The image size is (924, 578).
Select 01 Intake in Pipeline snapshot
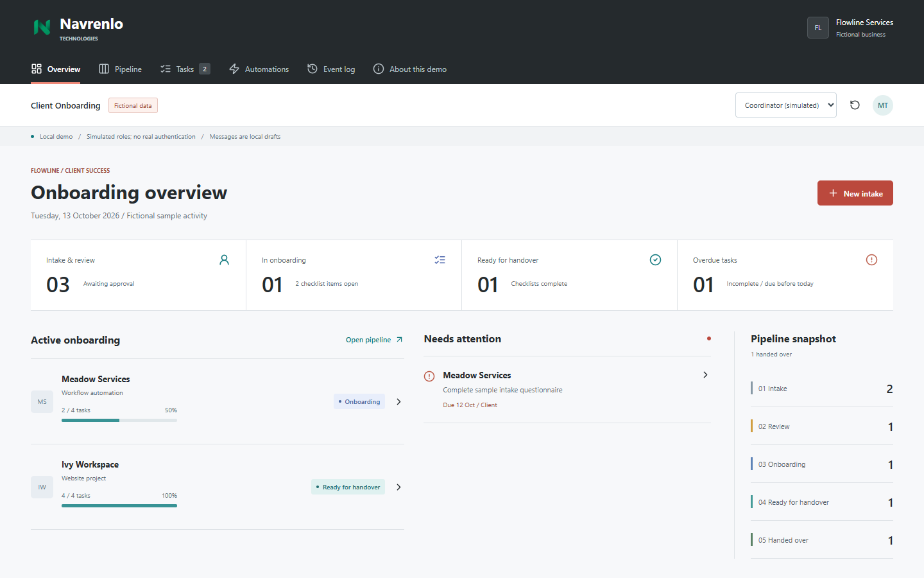click(822, 389)
